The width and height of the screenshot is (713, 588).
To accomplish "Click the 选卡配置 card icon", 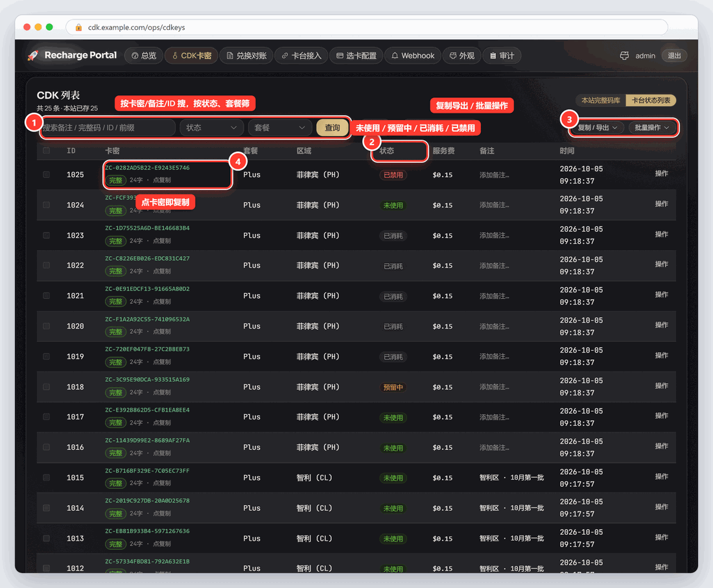I will pyautogui.click(x=340, y=56).
